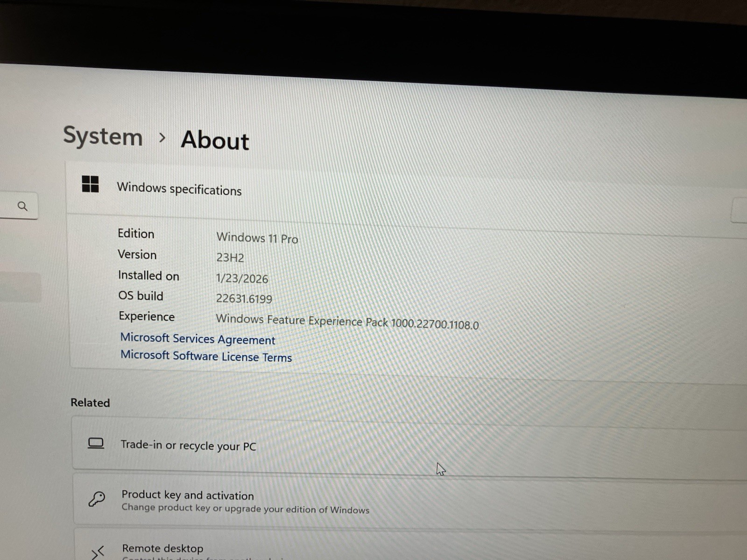The width and height of the screenshot is (747, 560).
Task: Select the 23H2 version value
Action: (230, 258)
